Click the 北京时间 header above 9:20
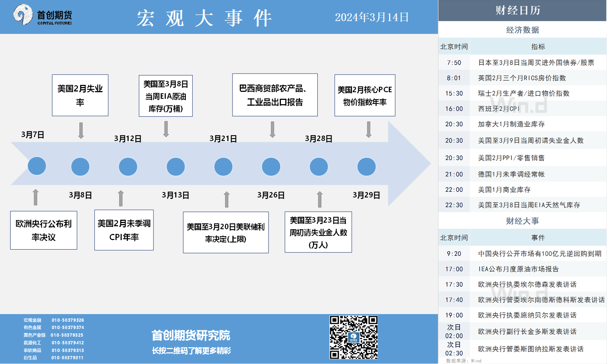Image resolution: width=607 pixels, height=364 pixels. [x=454, y=238]
